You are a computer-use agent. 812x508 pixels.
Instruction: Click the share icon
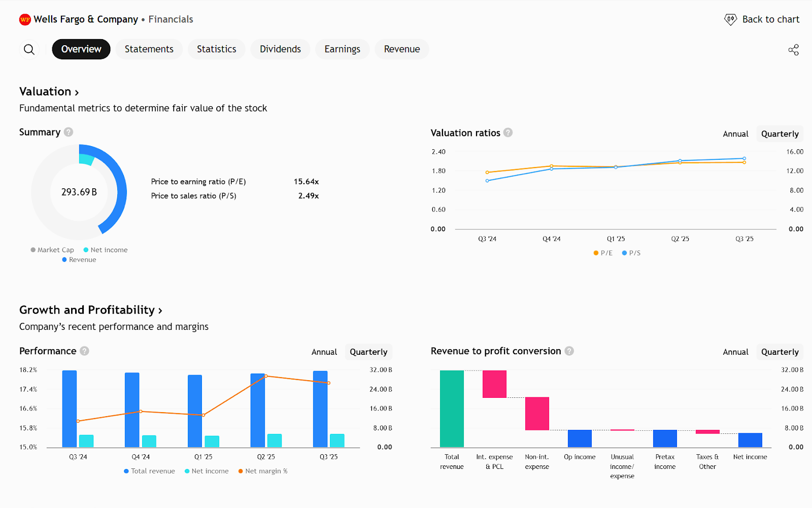coord(793,50)
